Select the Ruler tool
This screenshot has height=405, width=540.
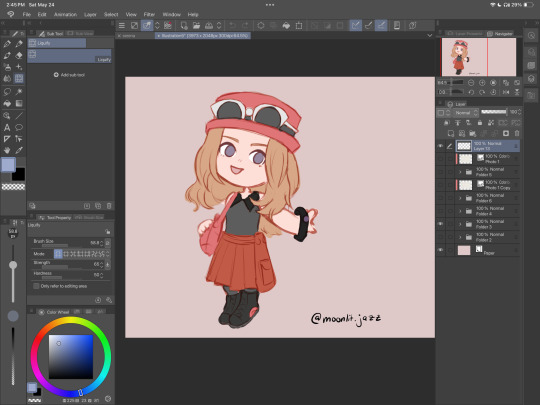(x=7, y=139)
